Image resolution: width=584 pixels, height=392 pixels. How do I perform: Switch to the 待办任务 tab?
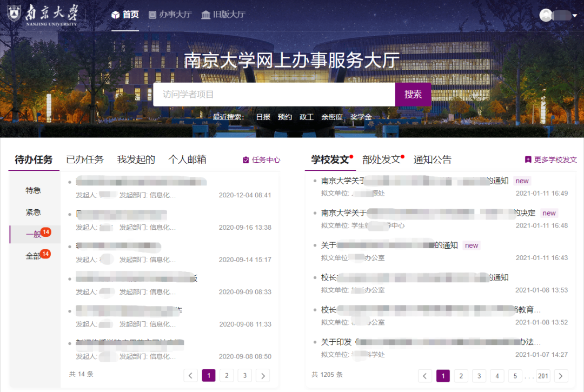(34, 160)
